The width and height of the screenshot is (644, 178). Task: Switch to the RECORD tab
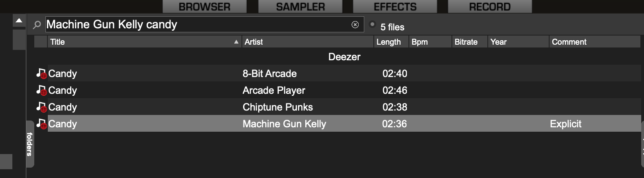(x=490, y=7)
